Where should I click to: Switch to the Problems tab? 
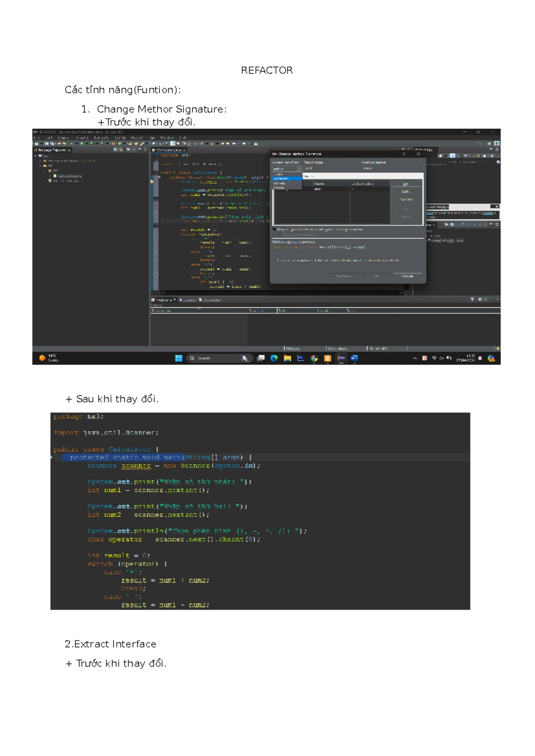pos(164,300)
